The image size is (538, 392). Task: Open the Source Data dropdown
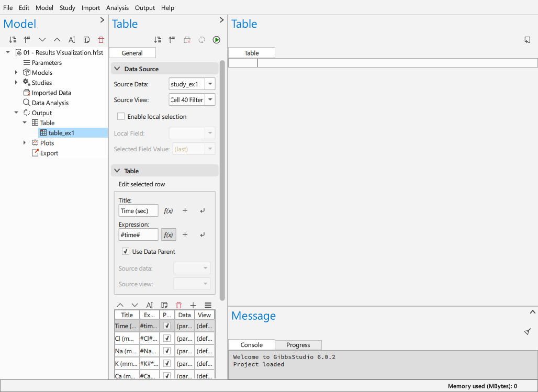(x=210, y=84)
